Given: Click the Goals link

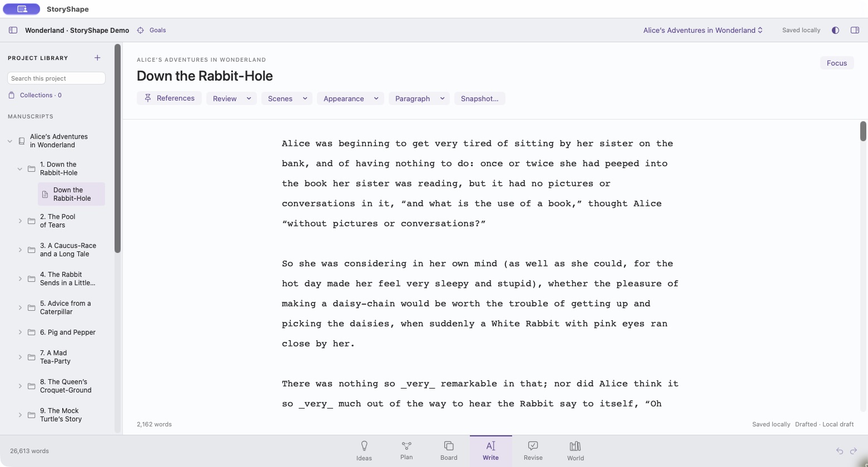Looking at the screenshot, I should (x=158, y=30).
